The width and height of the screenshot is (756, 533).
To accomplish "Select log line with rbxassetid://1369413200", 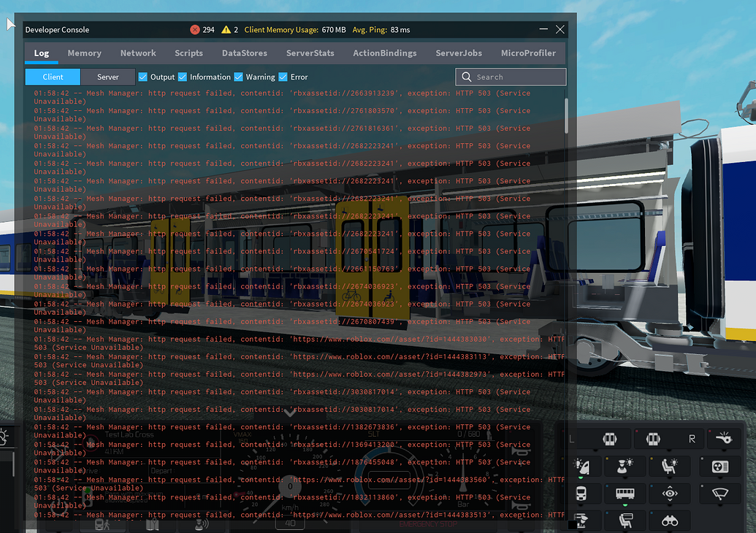I will pyautogui.click(x=282, y=448).
